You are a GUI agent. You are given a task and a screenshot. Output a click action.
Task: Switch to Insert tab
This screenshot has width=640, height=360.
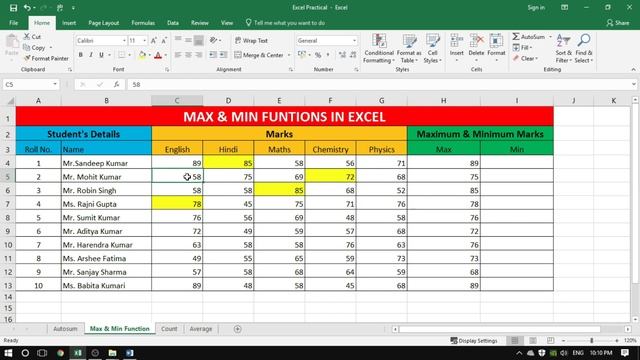point(69,23)
